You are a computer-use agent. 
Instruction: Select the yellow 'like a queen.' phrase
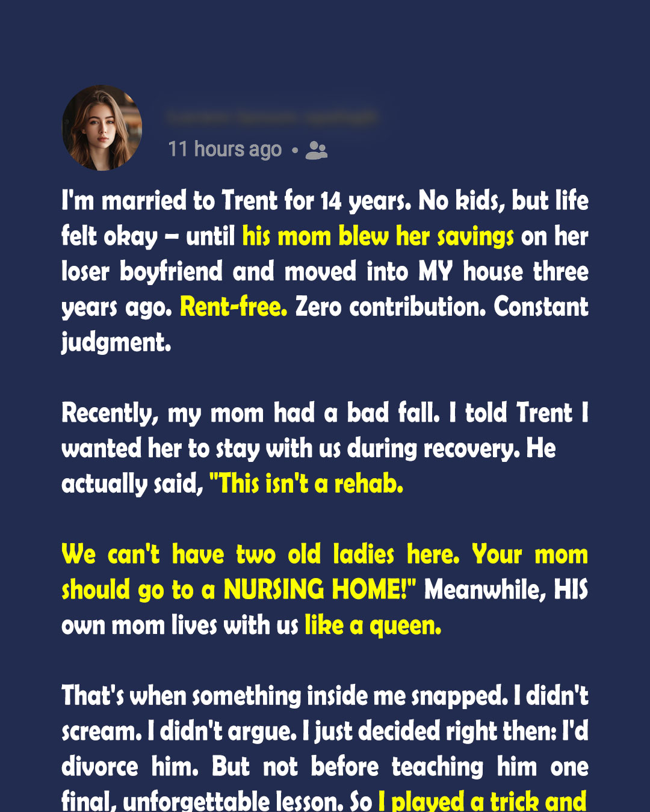[373, 626]
